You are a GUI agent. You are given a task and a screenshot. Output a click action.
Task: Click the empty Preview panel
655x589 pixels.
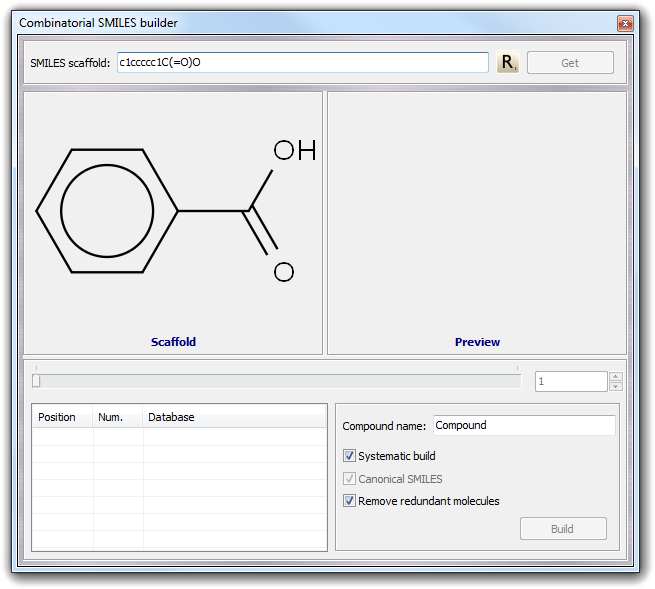[477, 215]
